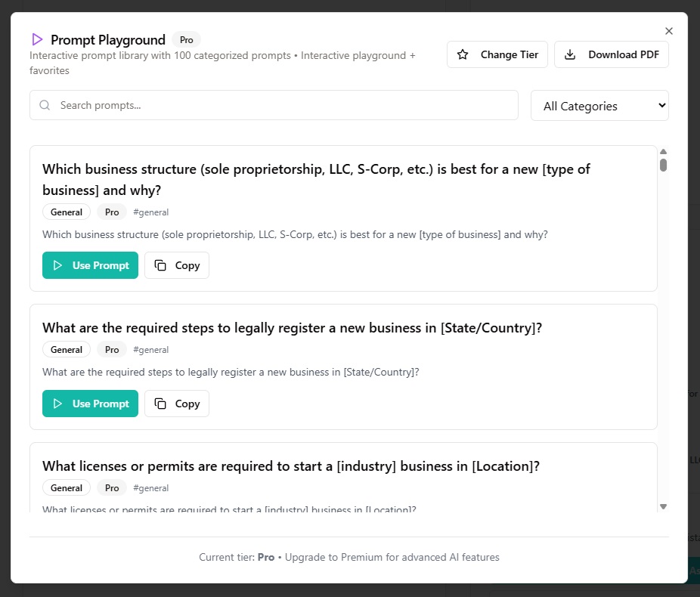Viewport: 700px width, 597px height.
Task: Copy the register a new business prompt
Action: (x=177, y=404)
